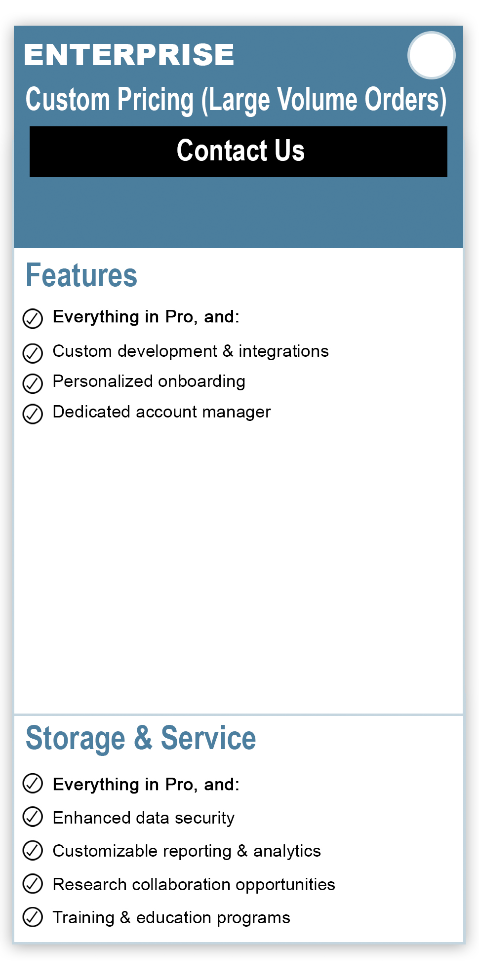The height and width of the screenshot is (980, 479).
Task: Click the Dedicated account manager text
Action: (x=162, y=412)
